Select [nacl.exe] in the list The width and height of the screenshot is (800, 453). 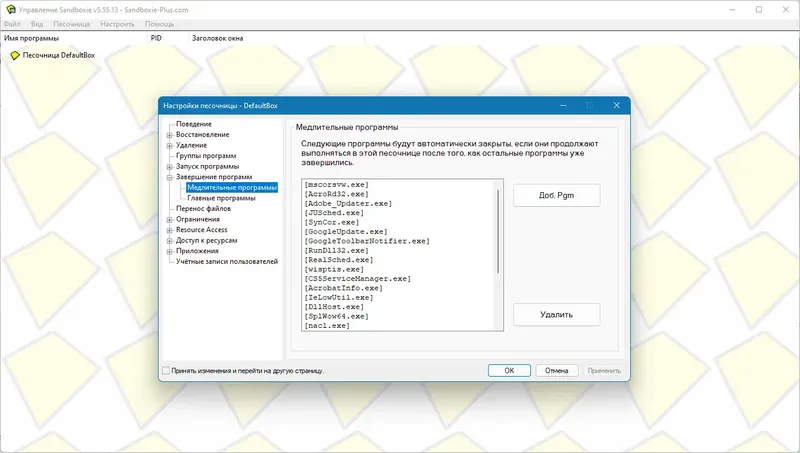point(327,325)
